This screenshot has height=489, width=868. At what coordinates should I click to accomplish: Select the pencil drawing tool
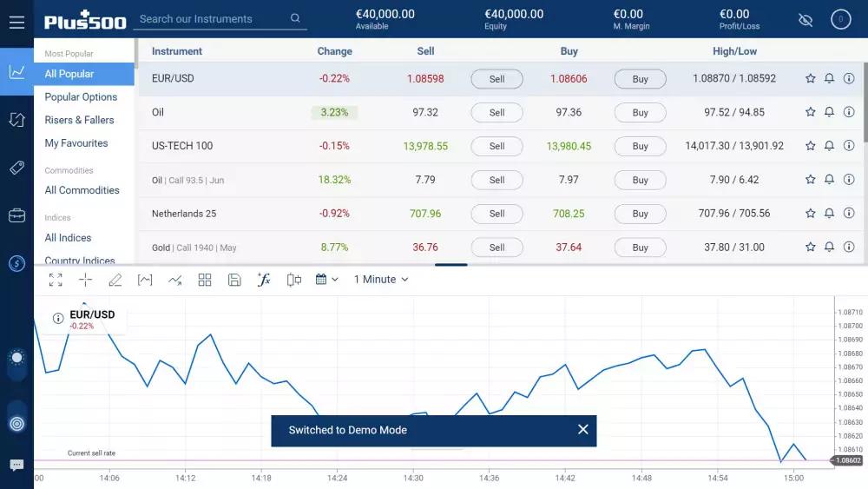tap(115, 280)
